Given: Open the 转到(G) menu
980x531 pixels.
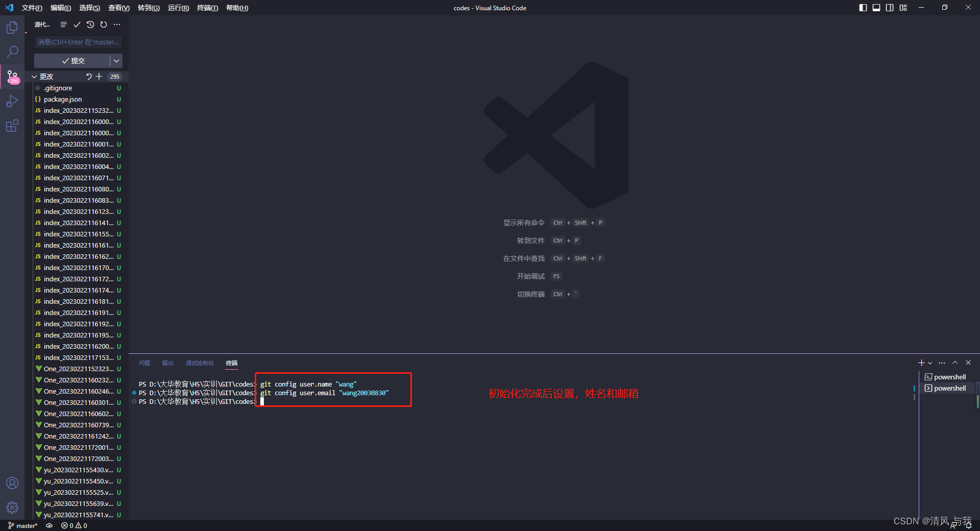Looking at the screenshot, I should click(x=149, y=8).
